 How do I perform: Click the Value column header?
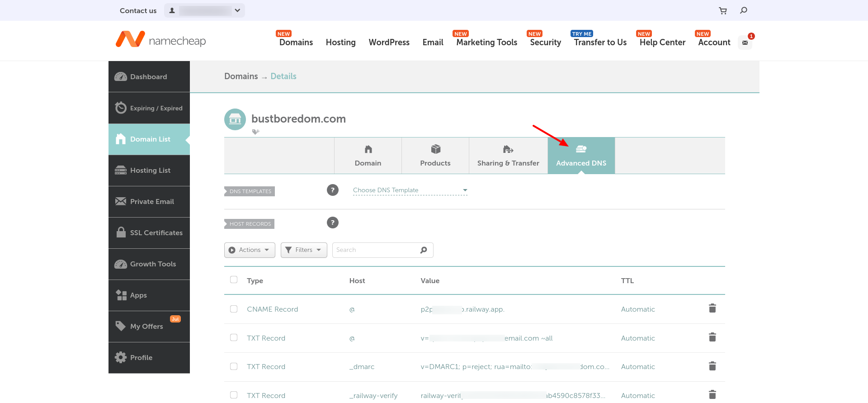coord(430,280)
